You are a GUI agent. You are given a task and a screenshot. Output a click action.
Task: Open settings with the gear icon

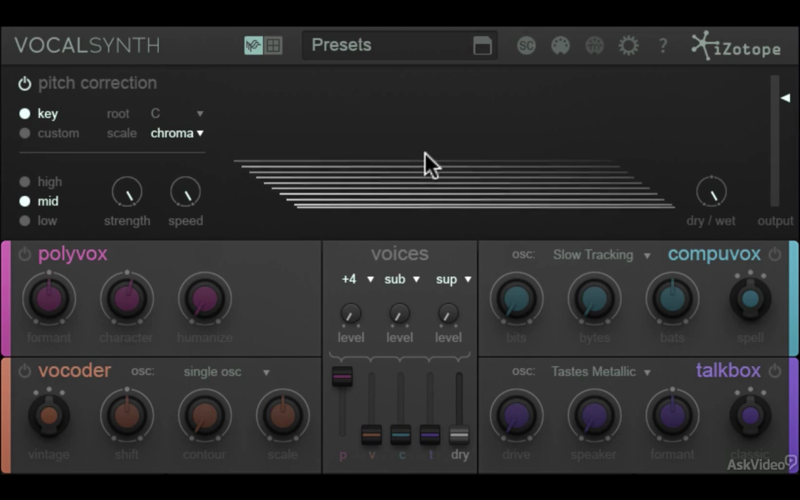pyautogui.click(x=629, y=46)
